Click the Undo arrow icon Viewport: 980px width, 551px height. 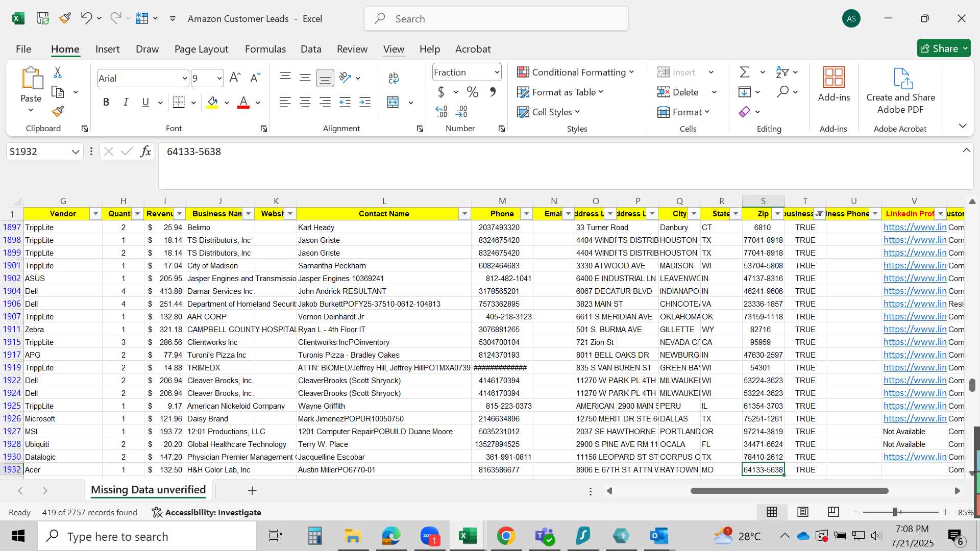click(x=86, y=18)
